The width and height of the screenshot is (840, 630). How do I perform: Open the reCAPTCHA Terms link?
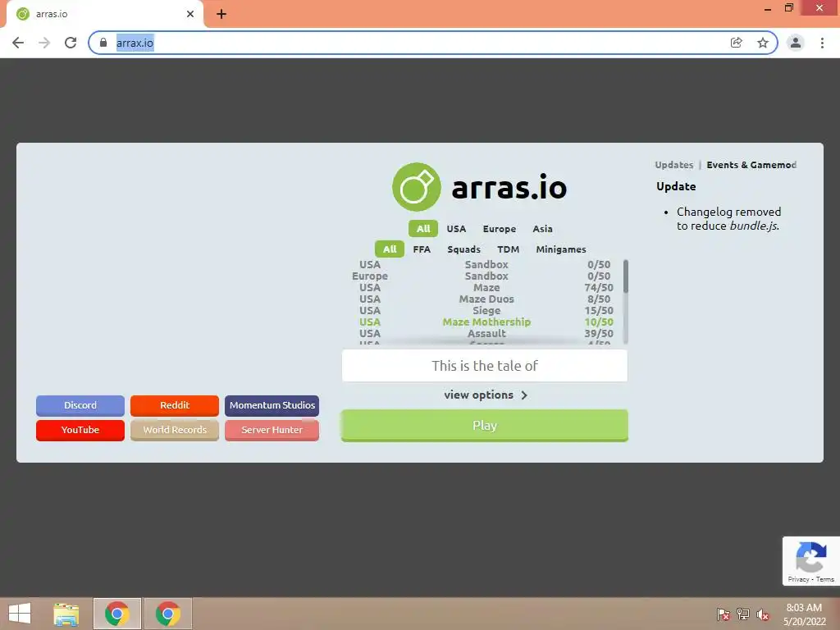click(x=825, y=580)
